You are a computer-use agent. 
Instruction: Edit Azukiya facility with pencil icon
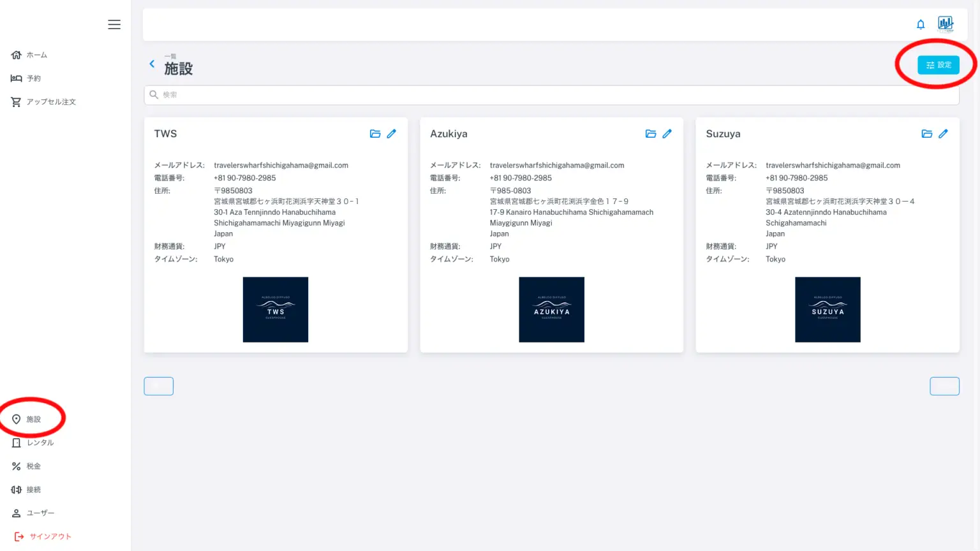point(667,134)
